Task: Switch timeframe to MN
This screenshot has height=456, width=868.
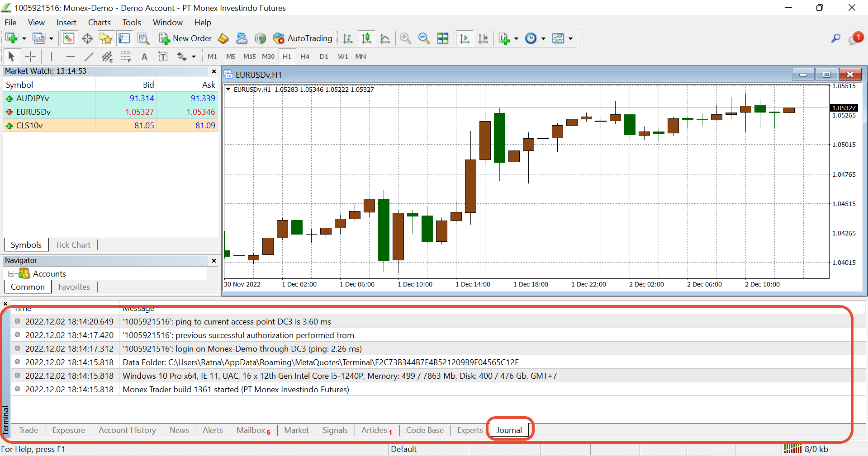Action: click(x=360, y=56)
